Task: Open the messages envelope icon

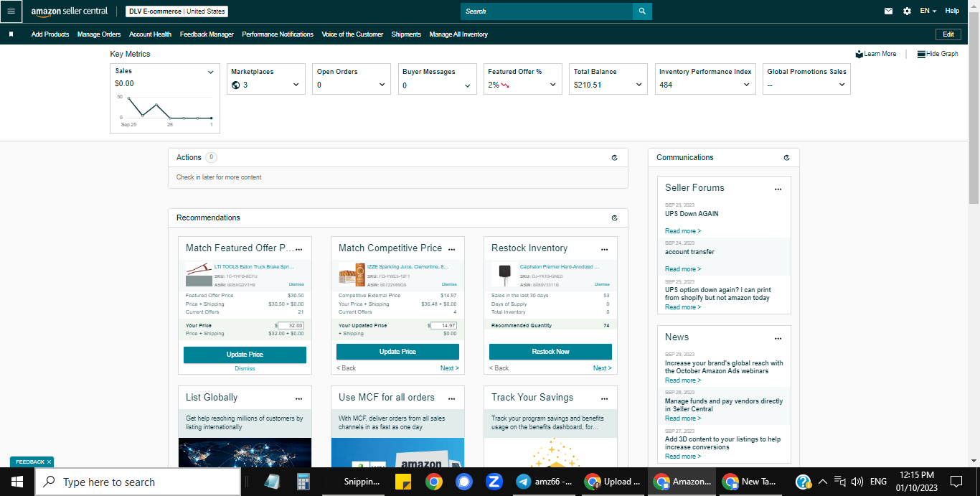Action: (x=888, y=11)
